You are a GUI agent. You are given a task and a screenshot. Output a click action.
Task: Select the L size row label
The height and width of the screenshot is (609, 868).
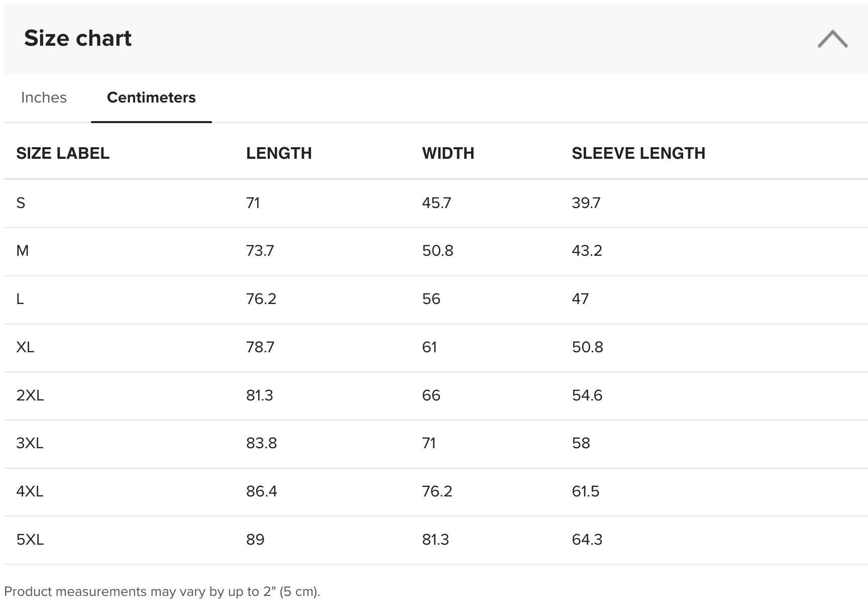[x=20, y=299]
